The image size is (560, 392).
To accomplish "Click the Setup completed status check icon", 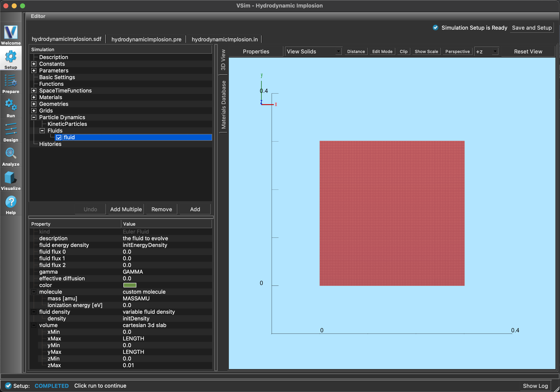I will pos(8,385).
